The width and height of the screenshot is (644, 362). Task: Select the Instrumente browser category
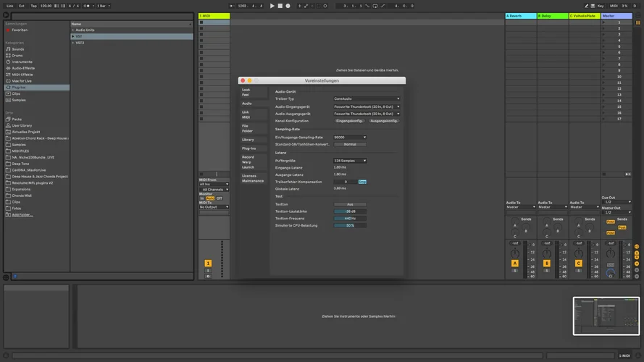pos(22,62)
